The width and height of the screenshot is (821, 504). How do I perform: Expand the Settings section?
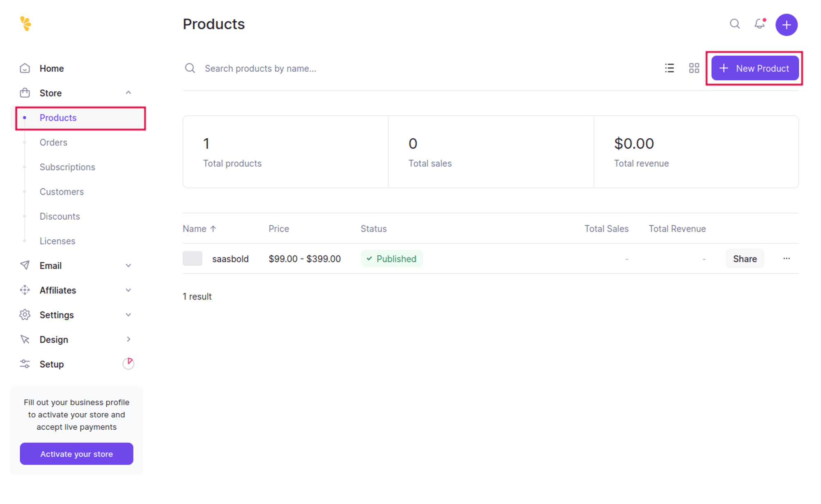(x=128, y=314)
